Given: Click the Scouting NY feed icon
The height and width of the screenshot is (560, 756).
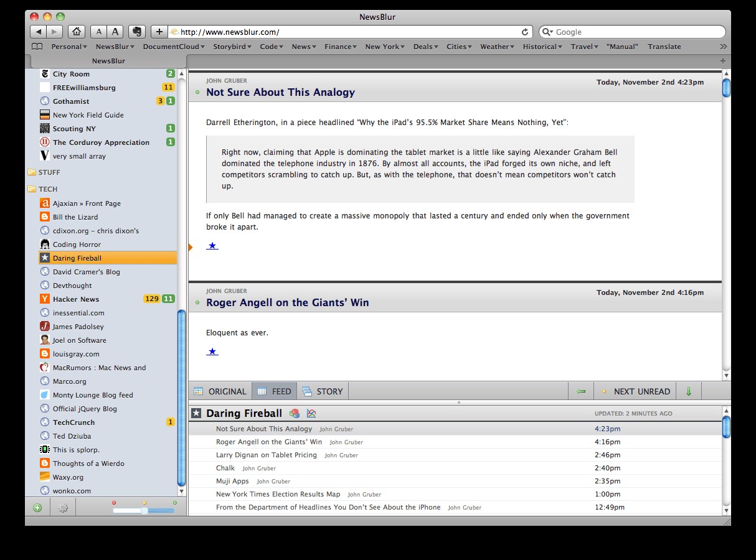Looking at the screenshot, I should (45, 129).
